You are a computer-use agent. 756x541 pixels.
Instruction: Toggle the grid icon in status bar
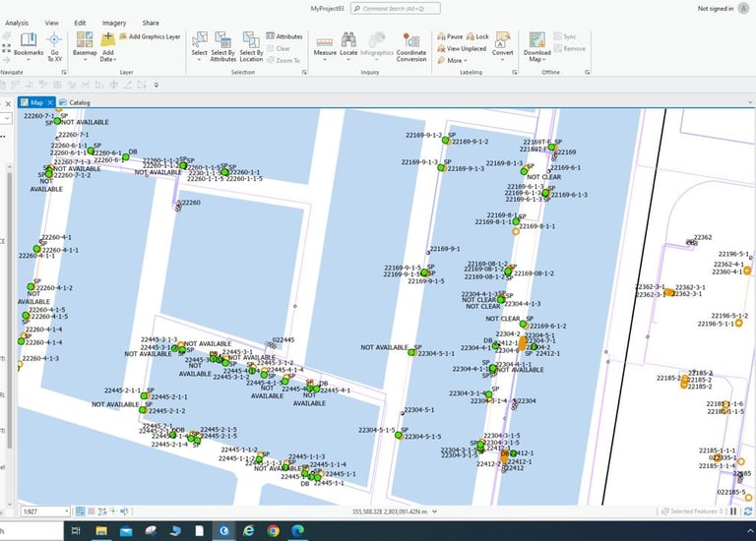tap(92, 511)
